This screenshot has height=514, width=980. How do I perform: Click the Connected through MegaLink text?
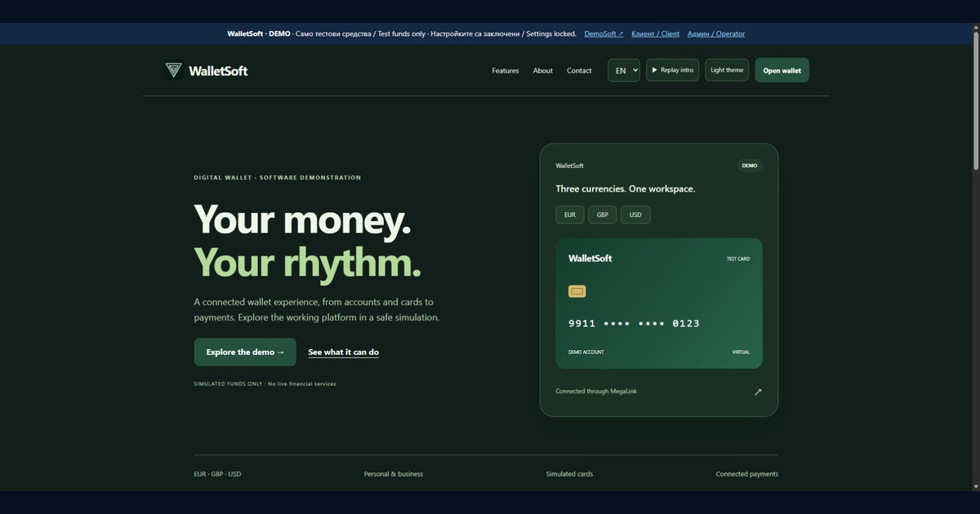(x=596, y=392)
